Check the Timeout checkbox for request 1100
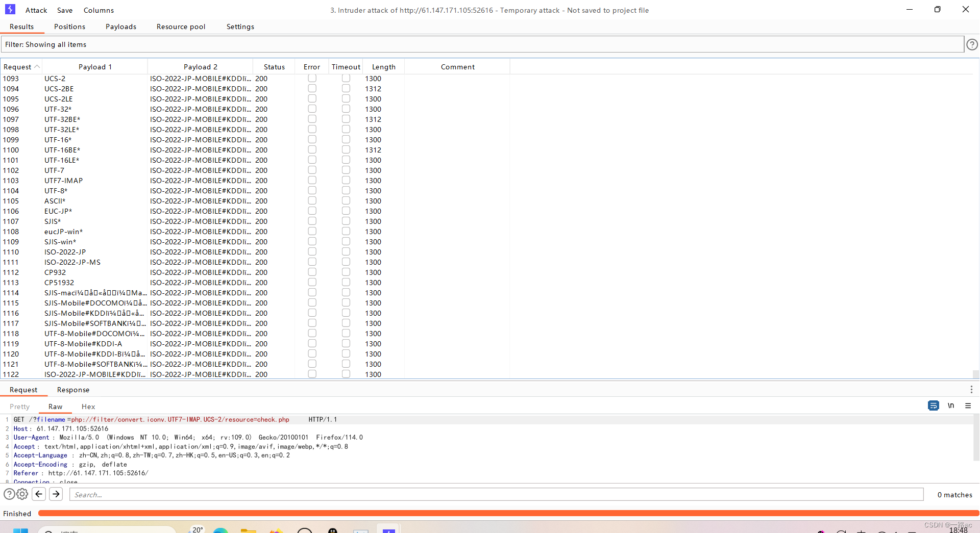Screen dimensions: 980x533 tap(346, 149)
